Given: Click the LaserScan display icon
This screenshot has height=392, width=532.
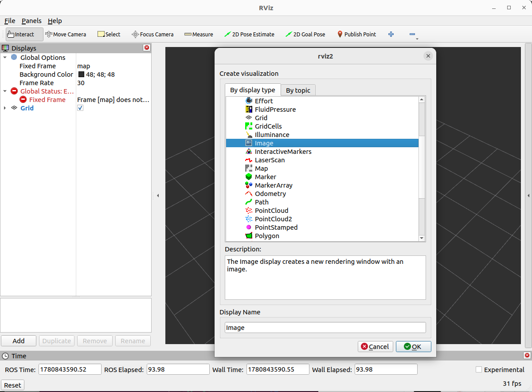Looking at the screenshot, I should point(249,160).
